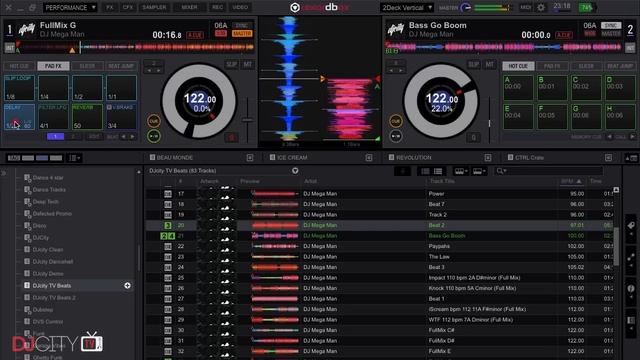Sort tracks by BPM column header
The height and width of the screenshot is (360, 640).
click(571, 181)
